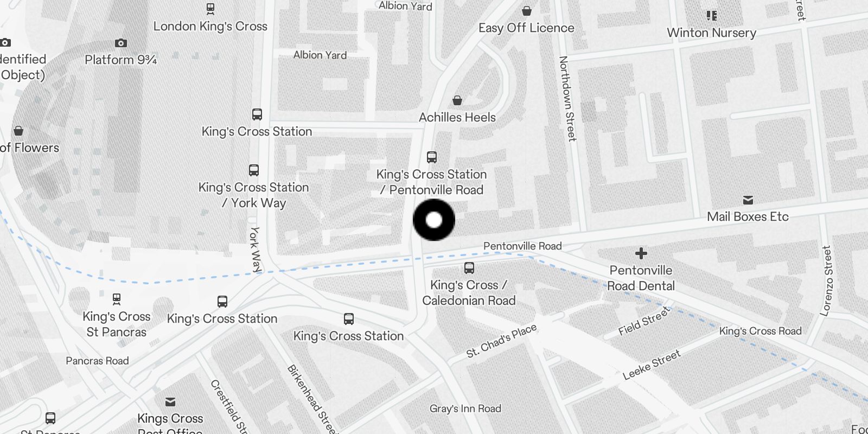The height and width of the screenshot is (434, 868).
Task: Click the Winton Nursery icon
Action: 712,16
